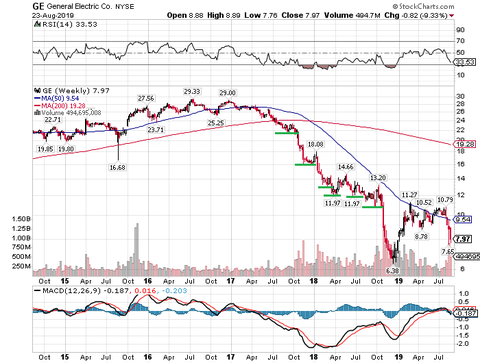Click the 8.78 price low label
The height and width of the screenshot is (363, 480).
click(421, 236)
